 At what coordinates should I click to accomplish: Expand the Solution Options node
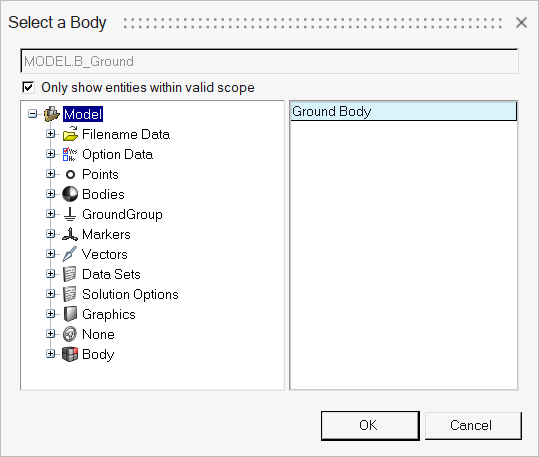pos(51,294)
